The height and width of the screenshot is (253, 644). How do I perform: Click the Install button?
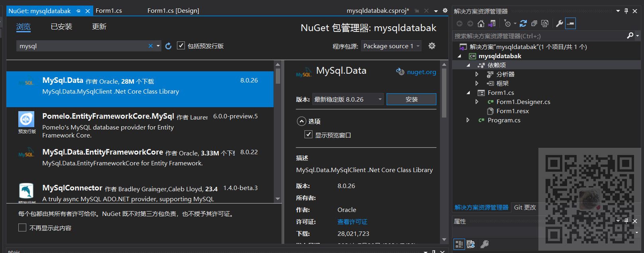(x=411, y=99)
